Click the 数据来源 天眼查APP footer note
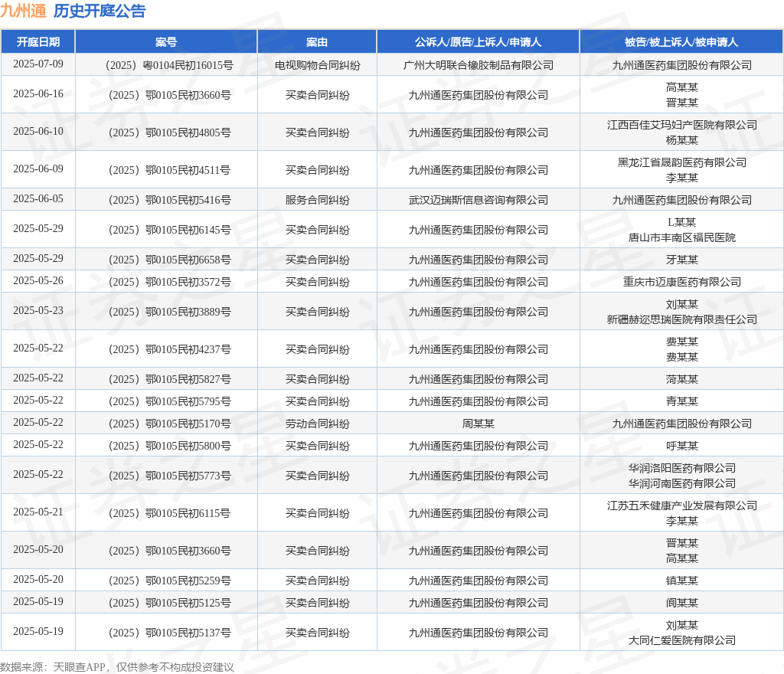 point(117,667)
